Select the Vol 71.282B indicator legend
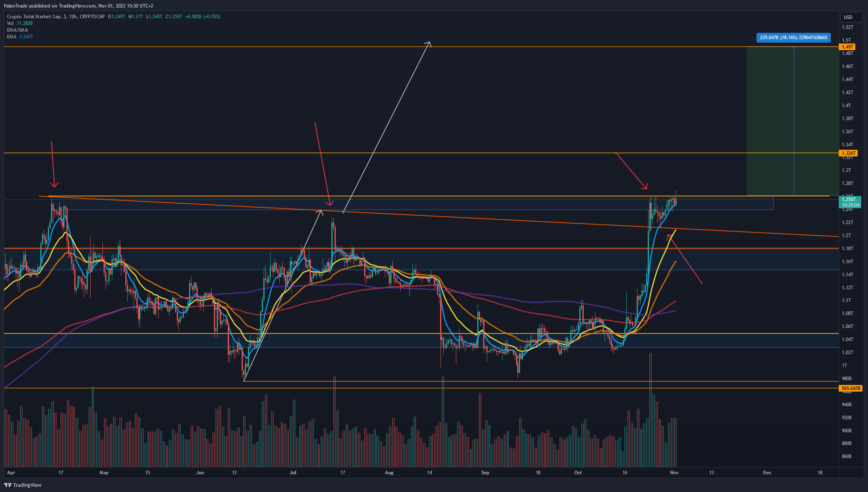Screen dimensions: 868x492 point(20,23)
